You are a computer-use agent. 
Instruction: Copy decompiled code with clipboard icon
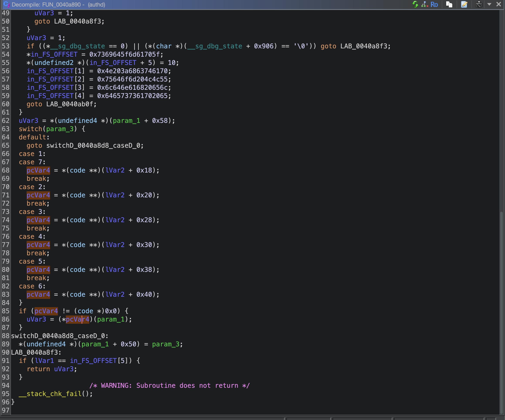click(x=449, y=4)
